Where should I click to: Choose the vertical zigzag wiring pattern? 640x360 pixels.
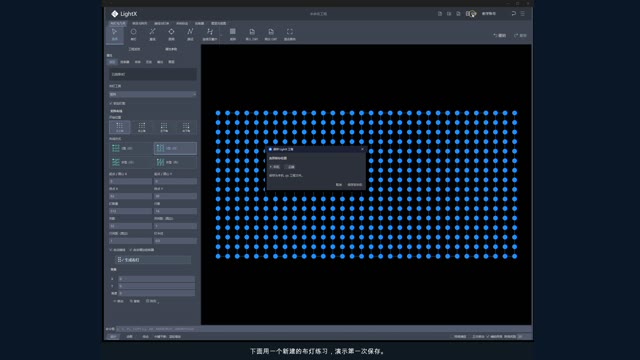coord(176,162)
